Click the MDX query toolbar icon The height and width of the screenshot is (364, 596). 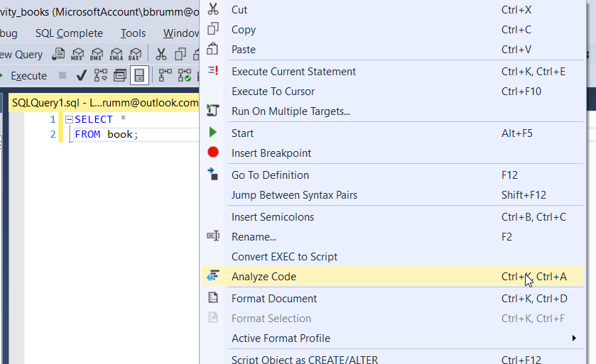(x=77, y=55)
